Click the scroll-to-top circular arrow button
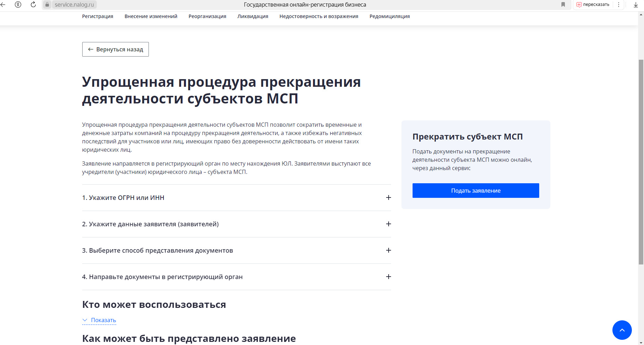The height and width of the screenshot is (345, 644). click(x=622, y=330)
